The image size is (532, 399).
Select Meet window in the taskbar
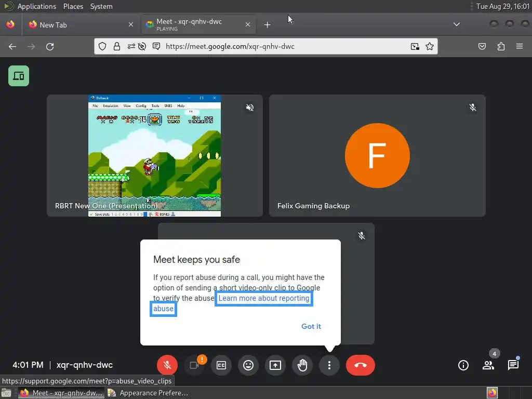click(x=61, y=393)
